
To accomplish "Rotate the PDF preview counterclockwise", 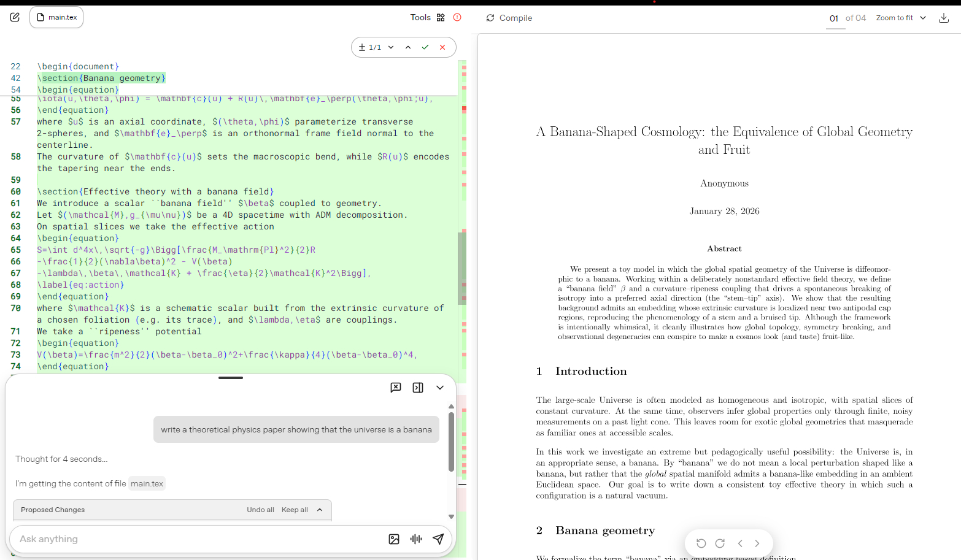I will [x=701, y=543].
